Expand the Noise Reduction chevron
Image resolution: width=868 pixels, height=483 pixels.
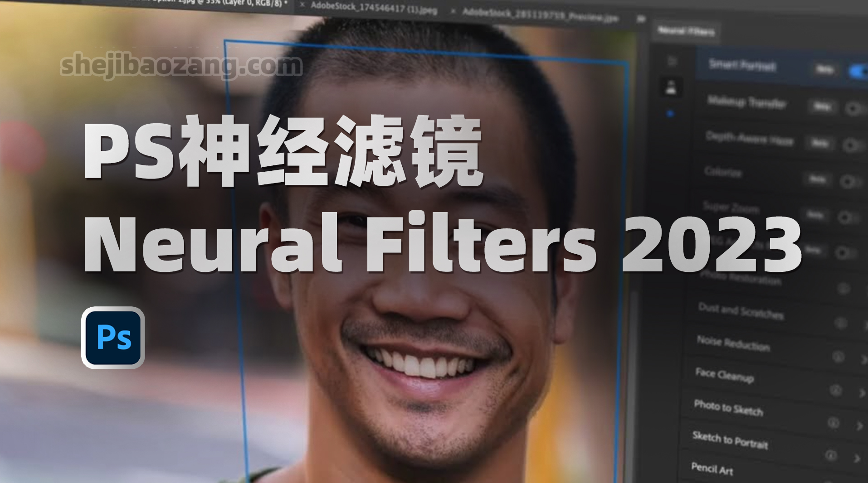point(865,359)
